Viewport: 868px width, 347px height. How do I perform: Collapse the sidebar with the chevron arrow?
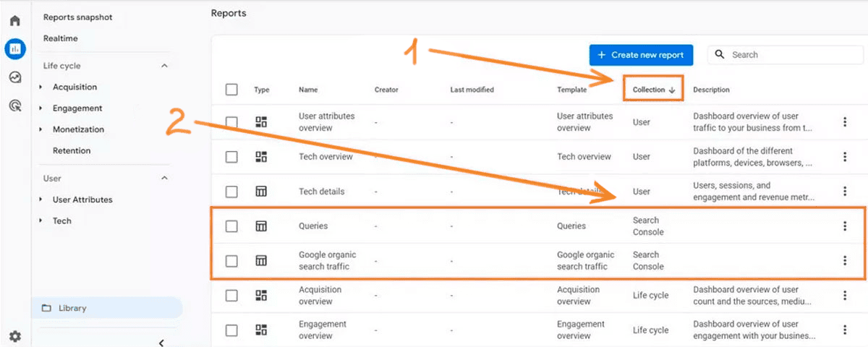pos(161,343)
